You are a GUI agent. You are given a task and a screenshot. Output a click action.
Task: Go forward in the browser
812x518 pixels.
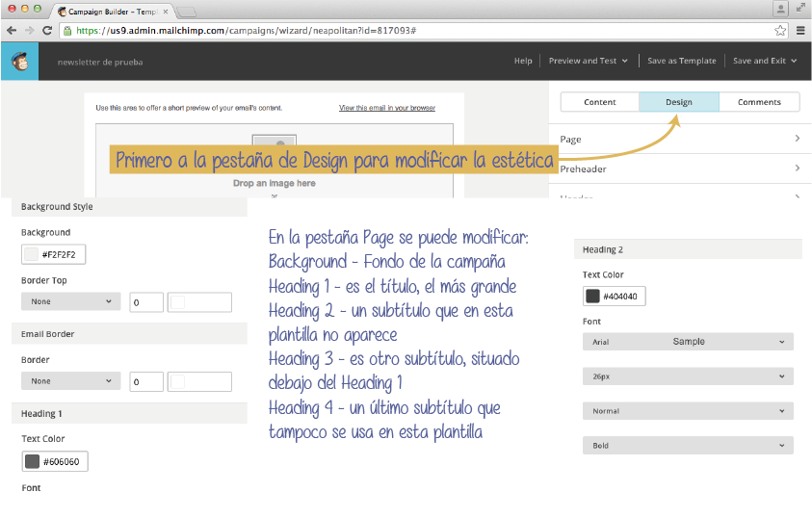(30, 31)
